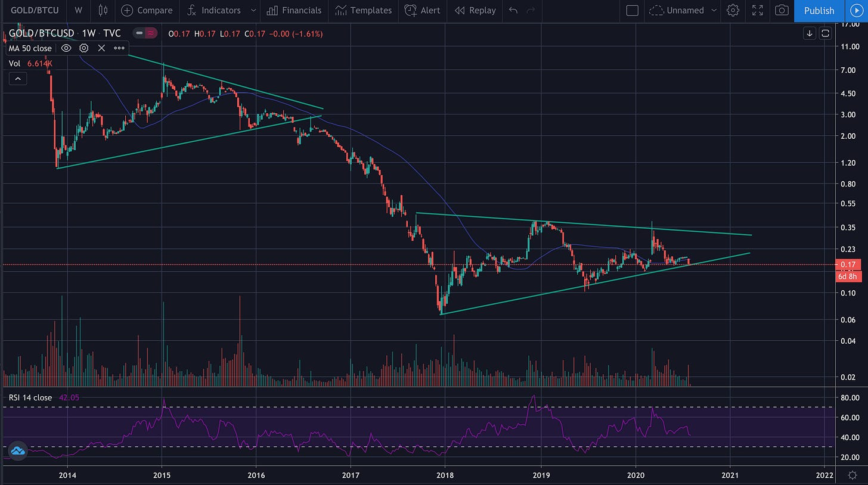The image size is (868, 485).
Task: Change the W weekly interval
Action: [x=78, y=10]
